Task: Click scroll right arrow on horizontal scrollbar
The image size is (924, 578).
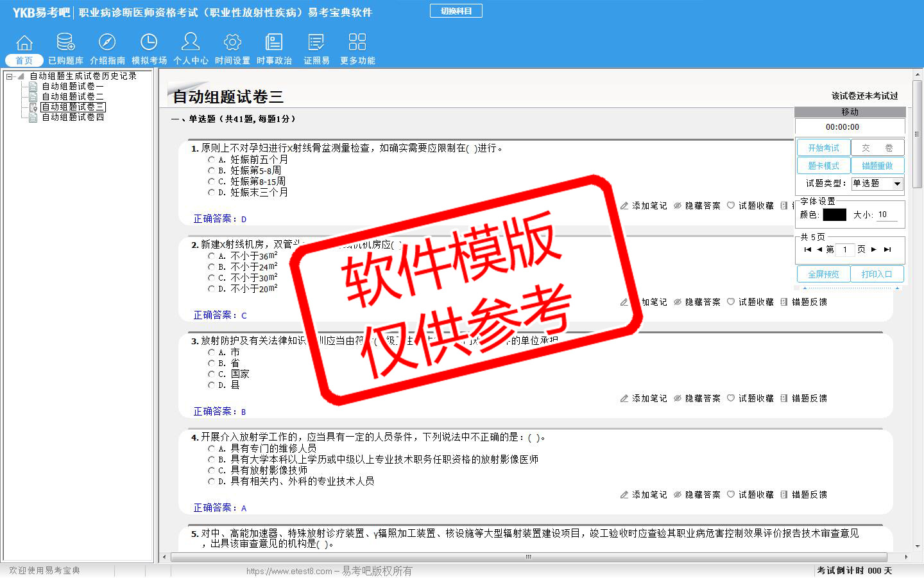Action: point(906,557)
